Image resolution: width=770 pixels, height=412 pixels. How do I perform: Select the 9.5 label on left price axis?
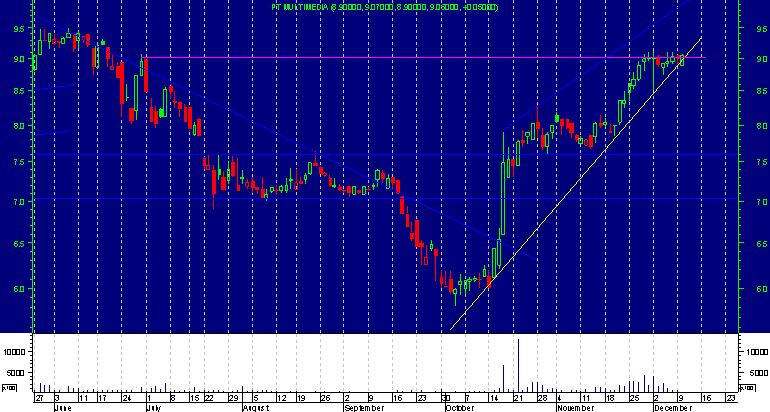[x=19, y=29]
